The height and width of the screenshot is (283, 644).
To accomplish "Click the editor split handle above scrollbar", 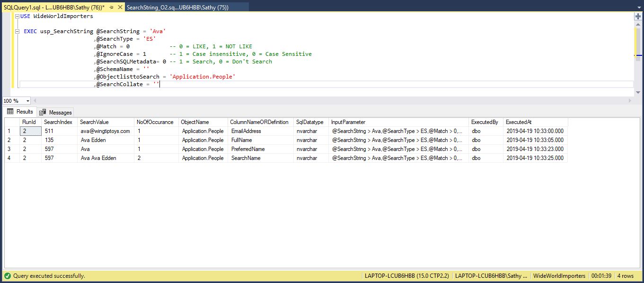I will (638, 16).
